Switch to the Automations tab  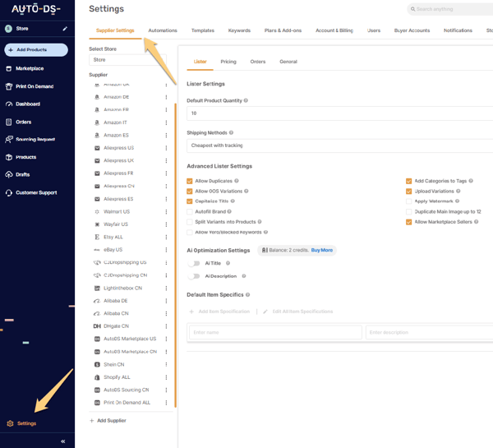tap(163, 30)
